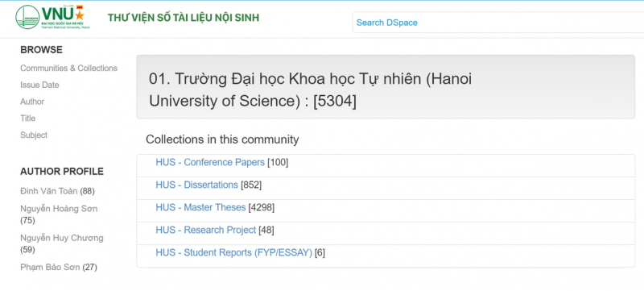Click the BROWSE section heading
The height and width of the screenshot is (291, 644).
pyautogui.click(x=42, y=50)
